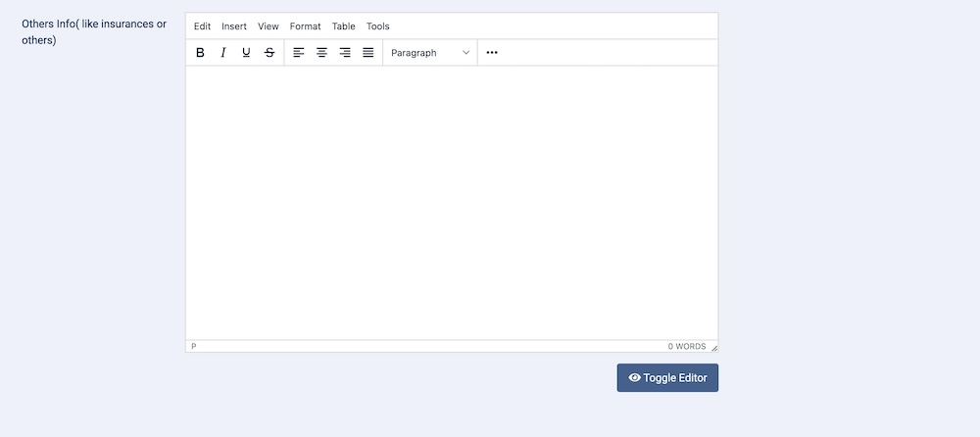Enable strikethrough text formatting
The image size is (980, 437).
269,53
